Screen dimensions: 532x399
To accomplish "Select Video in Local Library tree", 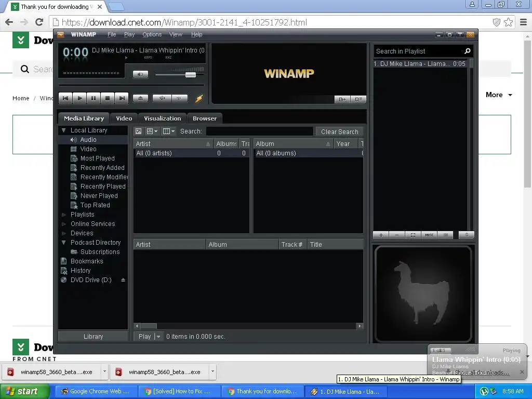I will click(88, 149).
